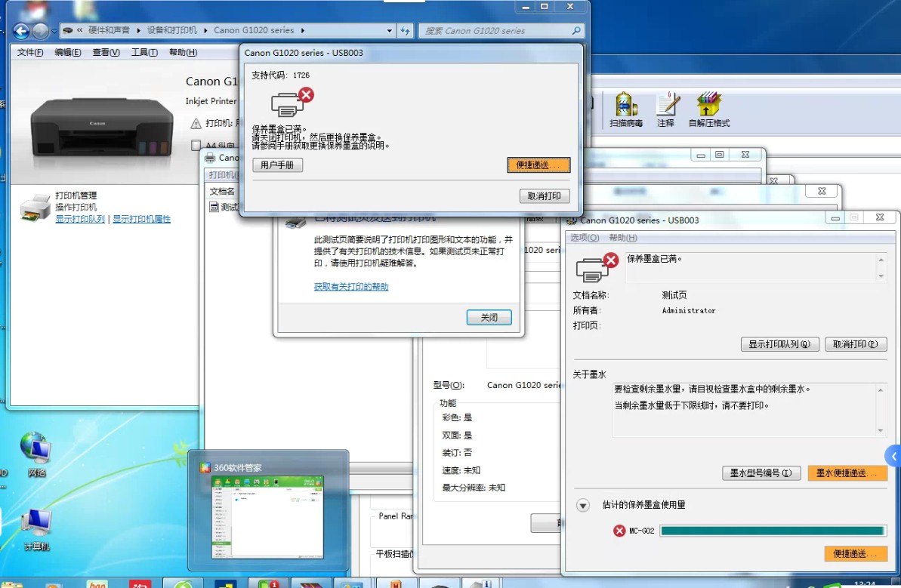The image size is (901, 588).
Task: Open the 查看(V) menu
Action: click(106, 52)
